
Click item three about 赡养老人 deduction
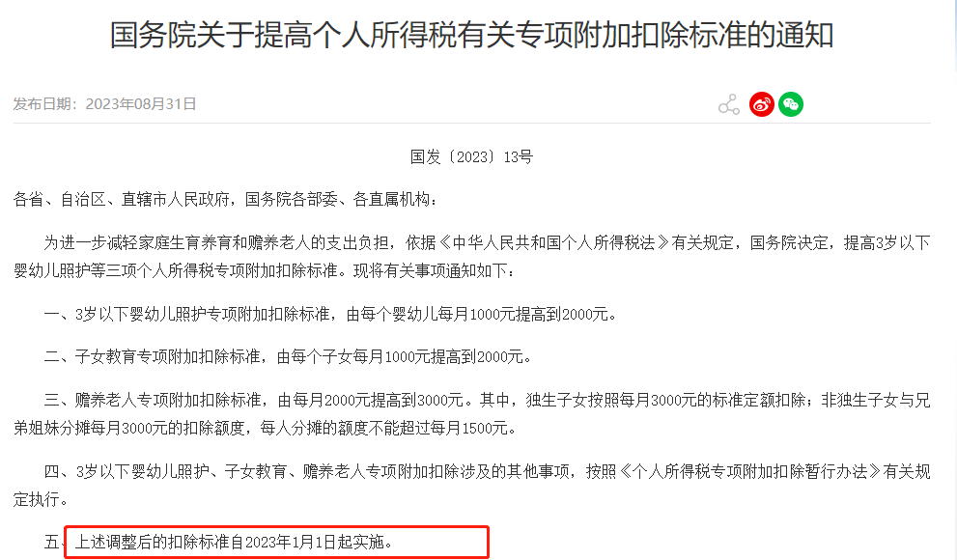[x=472, y=414]
